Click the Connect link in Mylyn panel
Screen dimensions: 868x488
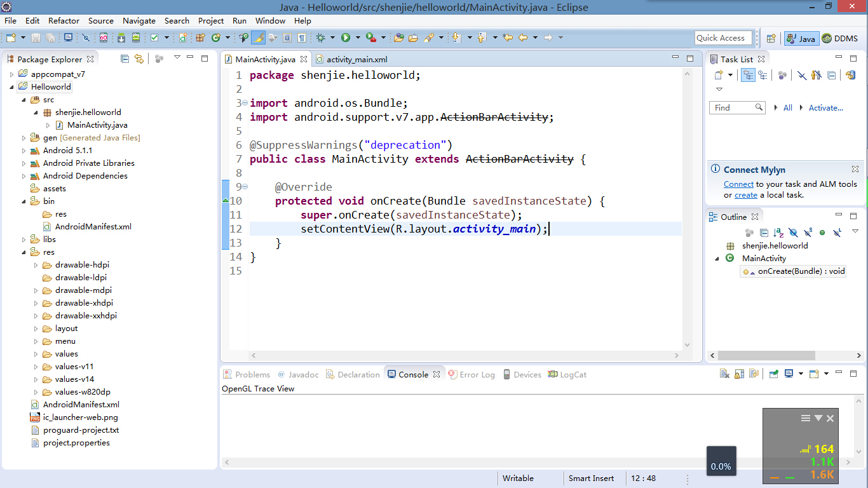[x=738, y=184]
